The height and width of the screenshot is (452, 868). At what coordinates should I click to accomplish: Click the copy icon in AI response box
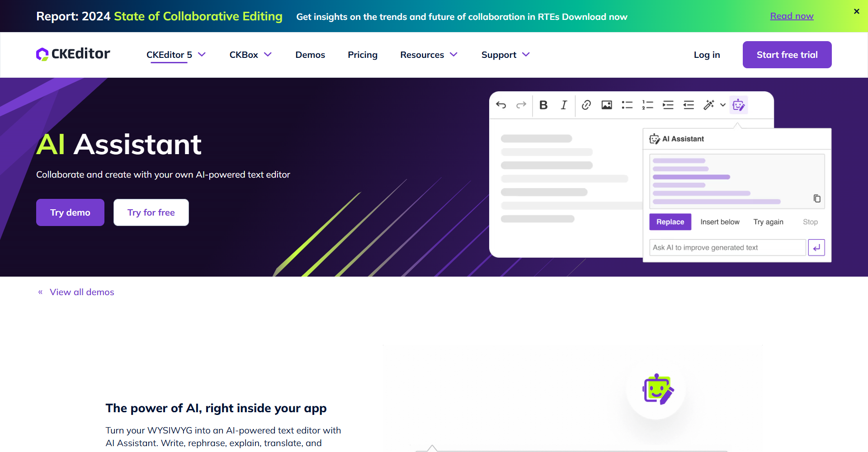tap(817, 198)
